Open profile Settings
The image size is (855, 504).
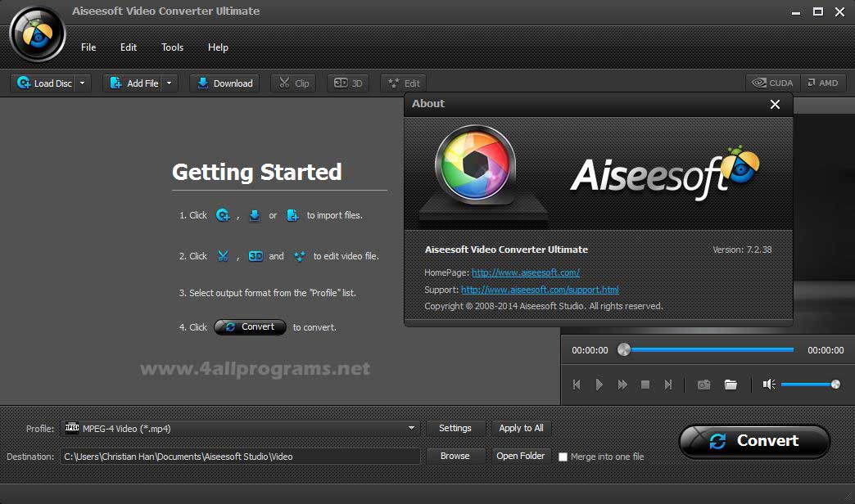455,428
